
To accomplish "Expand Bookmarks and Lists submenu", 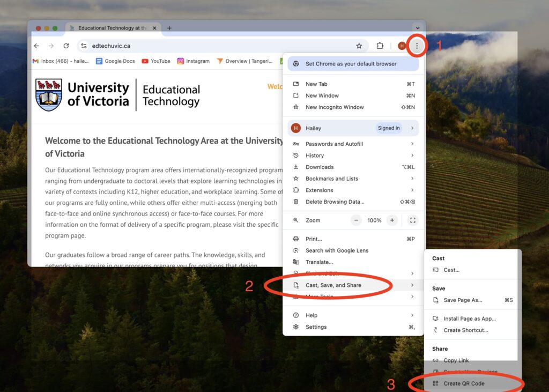I will [353, 179].
